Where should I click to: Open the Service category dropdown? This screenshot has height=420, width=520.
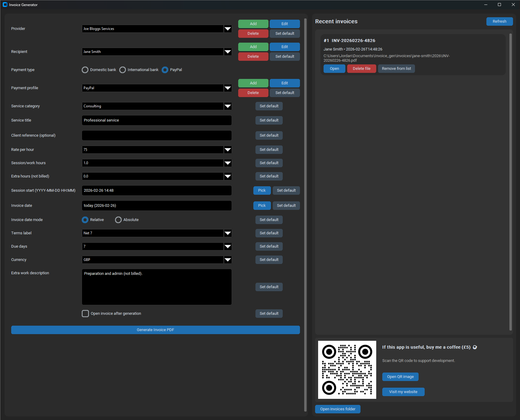click(x=228, y=106)
